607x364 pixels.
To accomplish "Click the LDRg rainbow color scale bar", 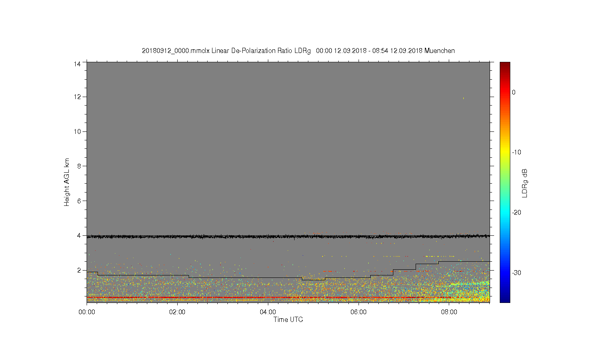I will tap(505, 182).
